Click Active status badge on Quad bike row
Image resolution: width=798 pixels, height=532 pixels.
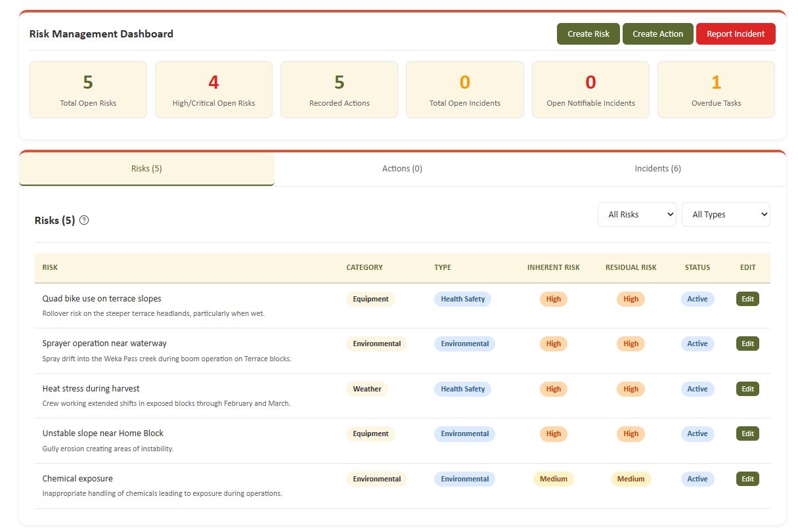(x=697, y=299)
